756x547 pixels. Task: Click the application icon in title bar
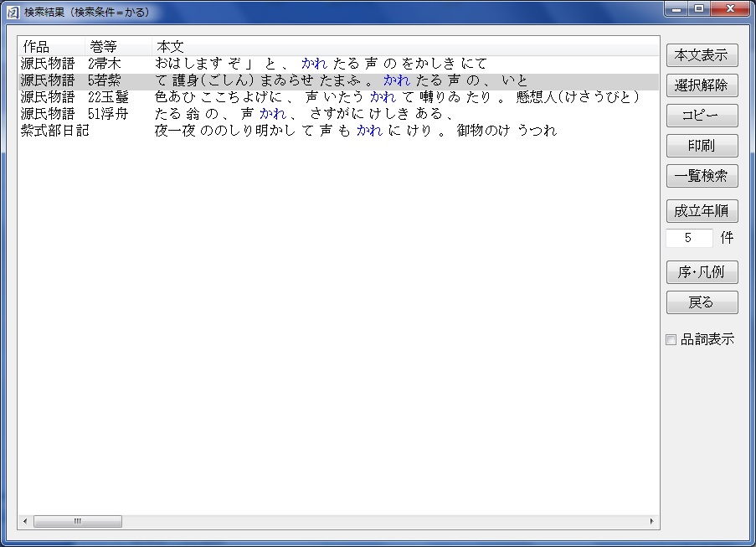click(13, 12)
